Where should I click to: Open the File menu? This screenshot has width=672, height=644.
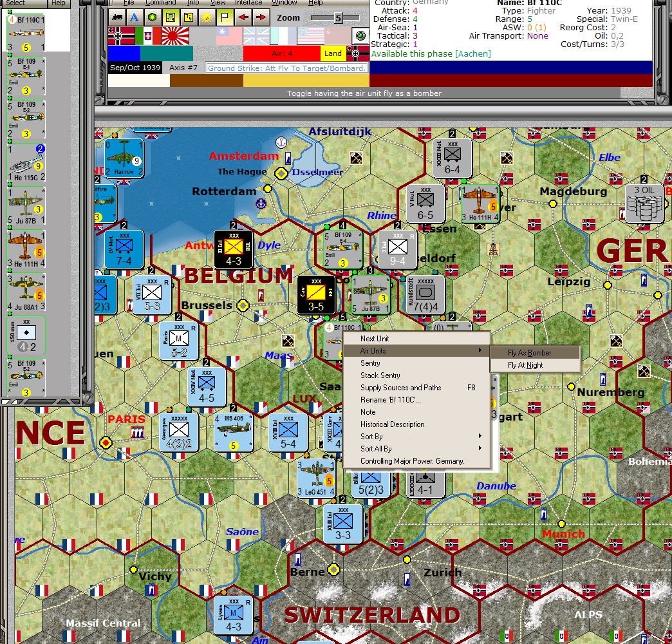click(129, 3)
